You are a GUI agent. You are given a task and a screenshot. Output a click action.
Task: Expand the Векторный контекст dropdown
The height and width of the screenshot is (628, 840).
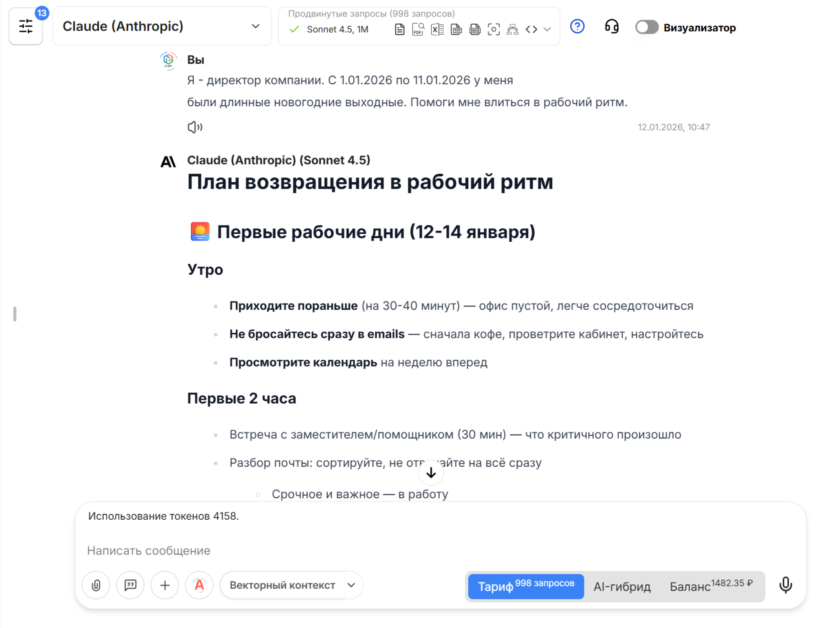click(351, 585)
